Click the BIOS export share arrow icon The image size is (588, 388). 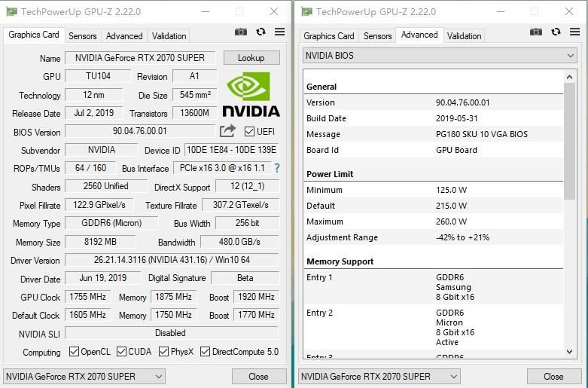coord(227,131)
